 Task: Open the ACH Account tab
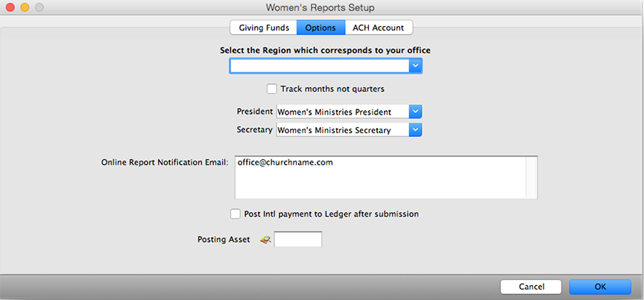[379, 28]
